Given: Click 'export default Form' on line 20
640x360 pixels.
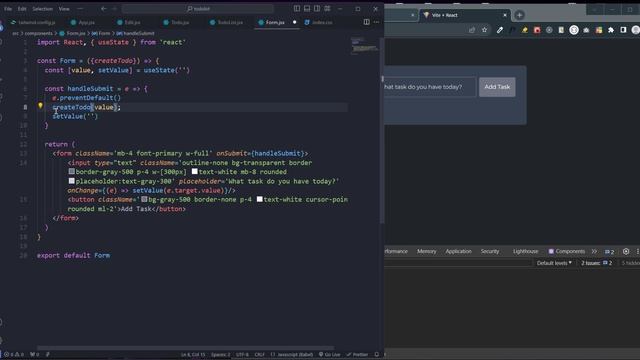Looking at the screenshot, I should click(73, 256).
